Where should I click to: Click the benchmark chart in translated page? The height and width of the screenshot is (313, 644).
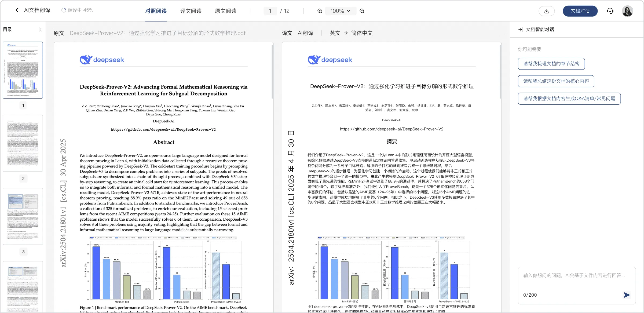391,270
